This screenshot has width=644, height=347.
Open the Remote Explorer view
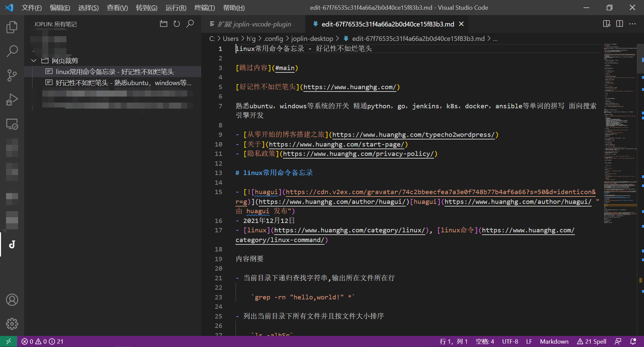click(12, 124)
